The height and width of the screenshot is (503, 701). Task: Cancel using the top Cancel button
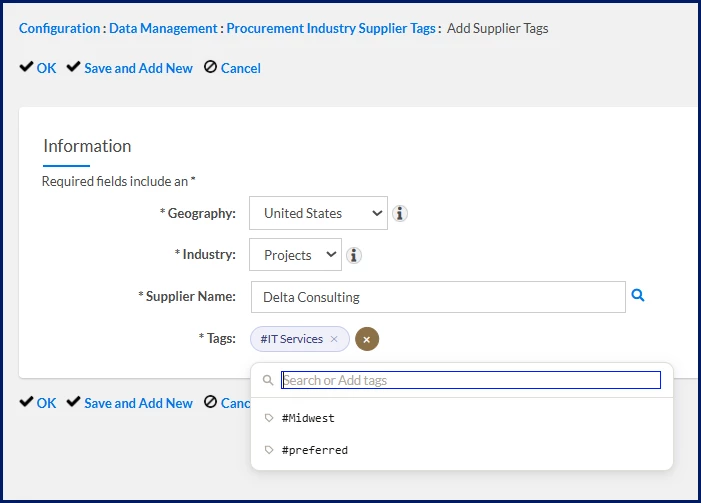coord(232,68)
